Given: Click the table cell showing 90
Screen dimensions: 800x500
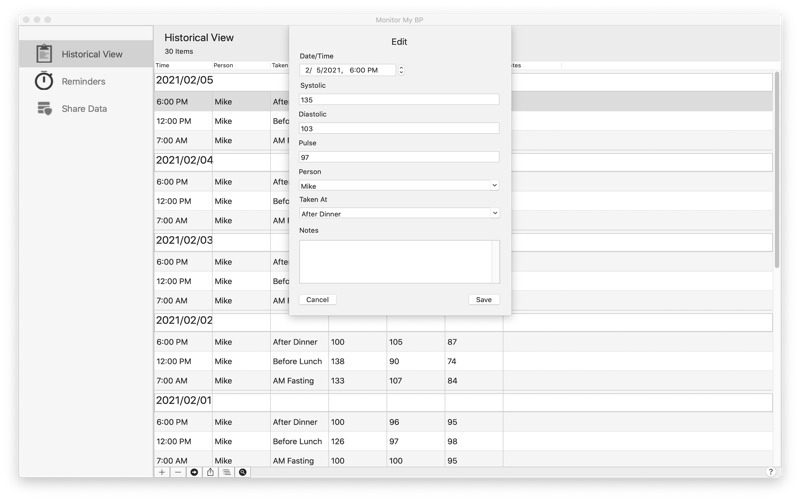Looking at the screenshot, I should [x=394, y=361].
